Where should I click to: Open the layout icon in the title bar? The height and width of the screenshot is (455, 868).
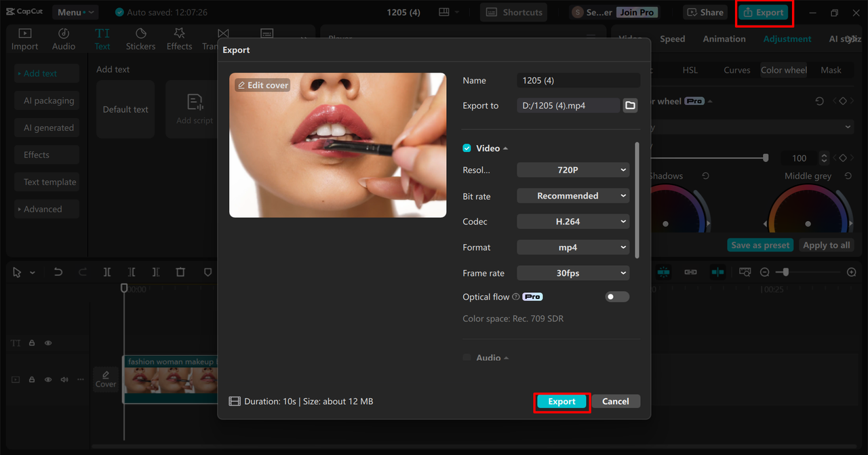[444, 12]
